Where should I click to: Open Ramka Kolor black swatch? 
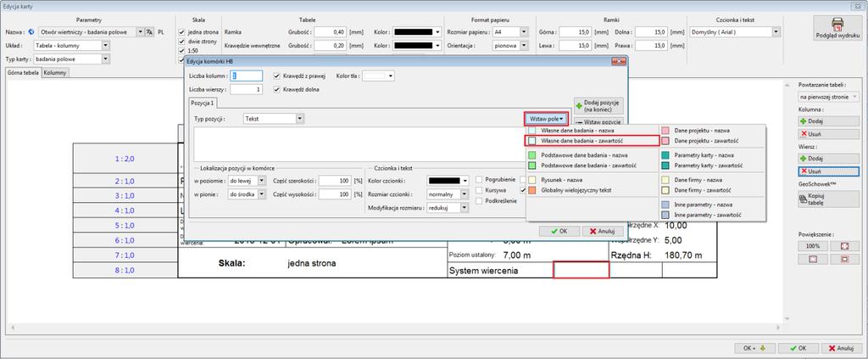[x=418, y=32]
